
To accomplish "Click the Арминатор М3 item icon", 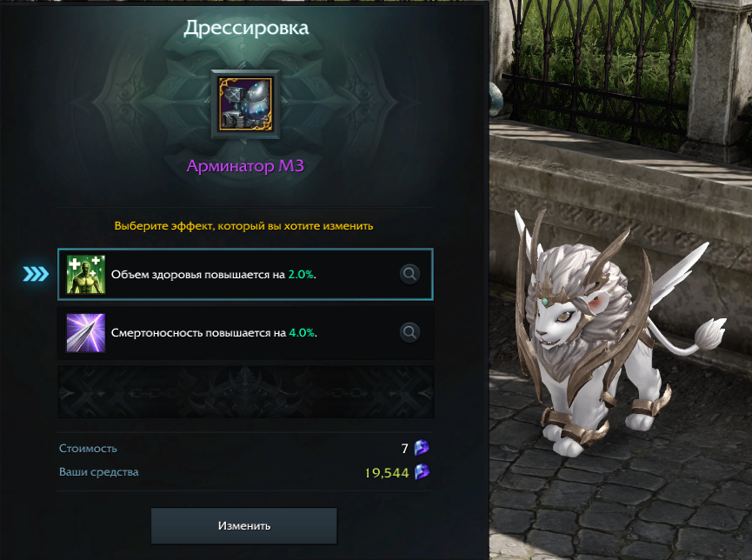I will (245, 104).
